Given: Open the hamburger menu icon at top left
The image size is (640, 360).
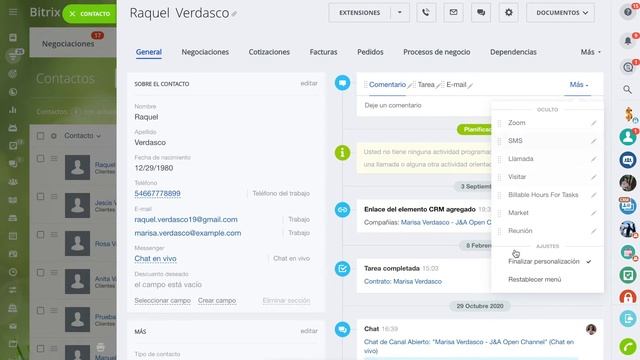Looking at the screenshot, I should [13, 12].
